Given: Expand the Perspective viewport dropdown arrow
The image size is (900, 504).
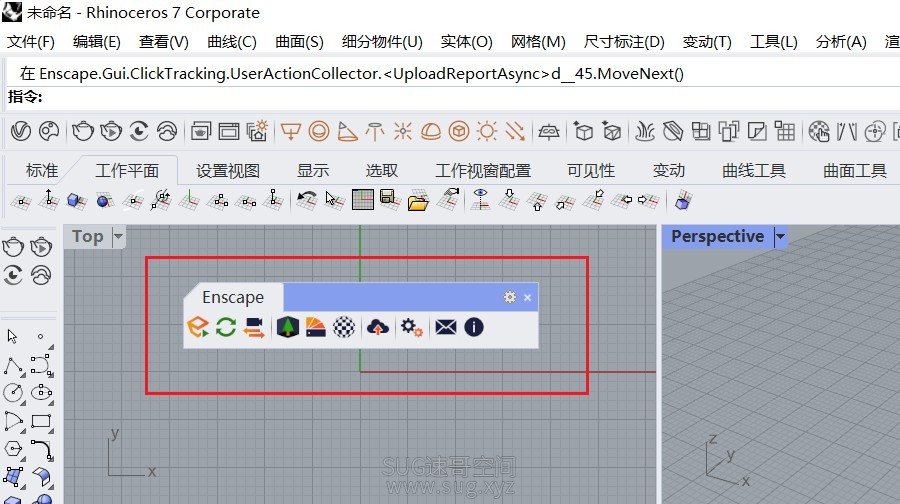Looking at the screenshot, I should (780, 236).
